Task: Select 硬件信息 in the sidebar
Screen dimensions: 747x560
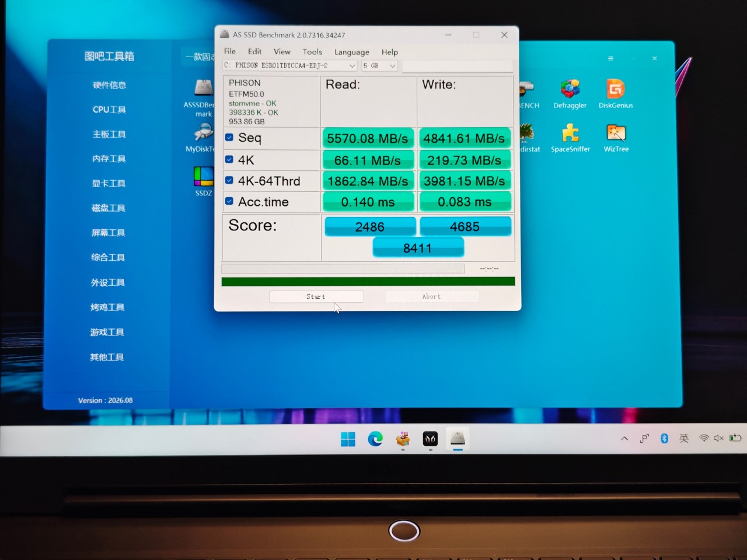Action: [x=110, y=85]
